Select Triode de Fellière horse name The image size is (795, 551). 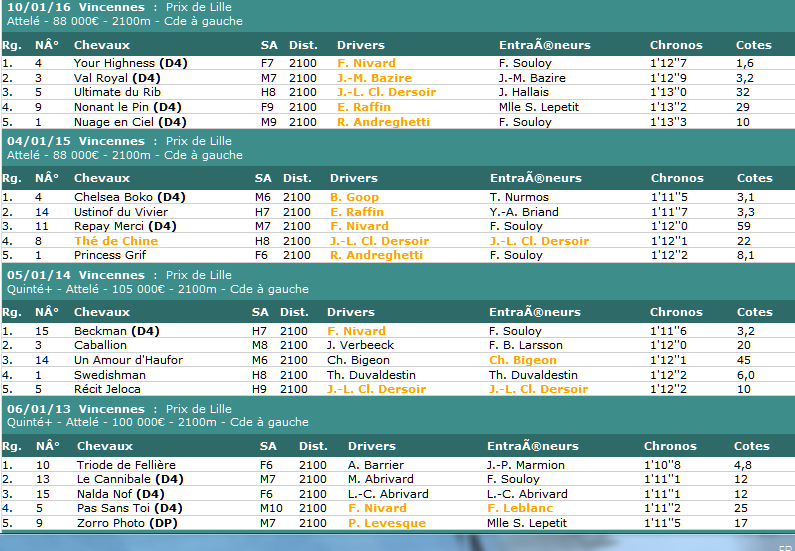tap(126, 465)
